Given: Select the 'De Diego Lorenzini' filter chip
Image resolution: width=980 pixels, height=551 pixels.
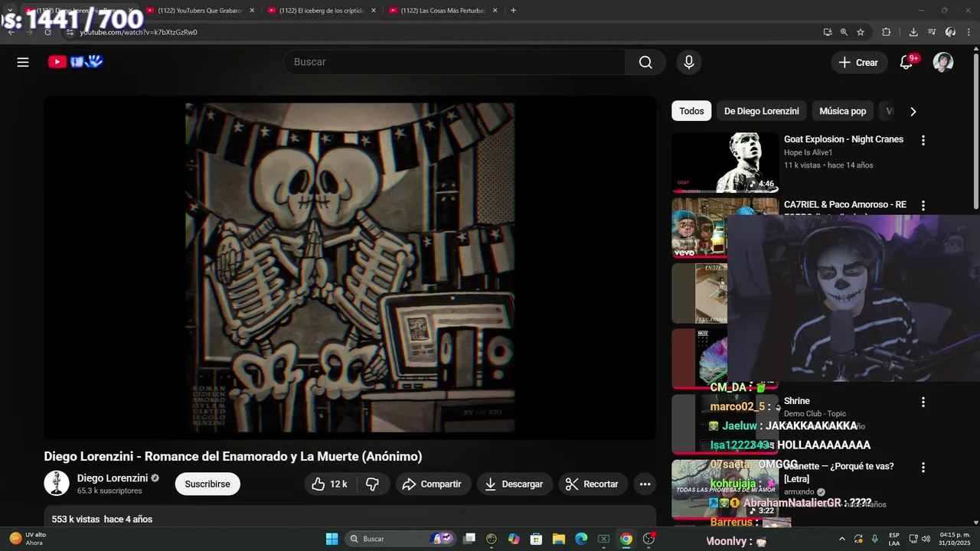Looking at the screenshot, I should 761,111.
